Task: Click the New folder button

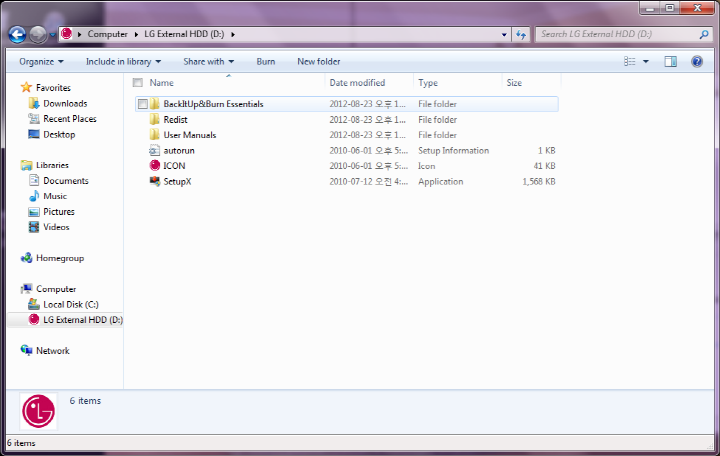Action: point(319,62)
